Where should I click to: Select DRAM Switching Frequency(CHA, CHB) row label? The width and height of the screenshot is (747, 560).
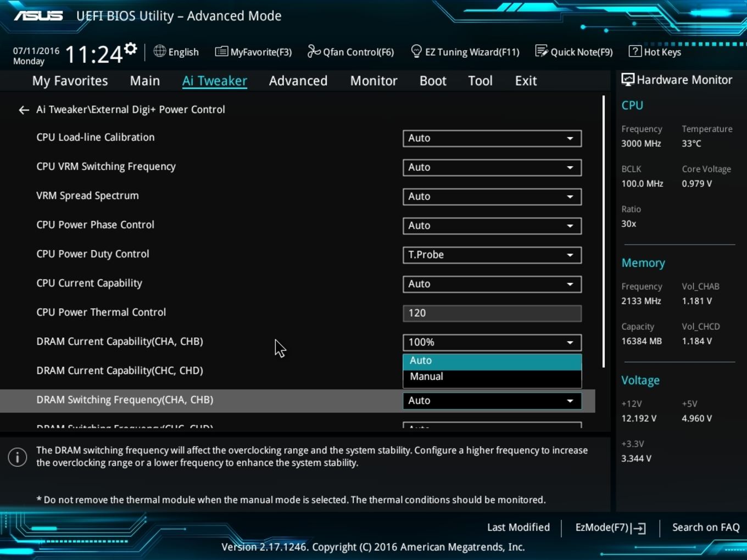pyautogui.click(x=125, y=400)
